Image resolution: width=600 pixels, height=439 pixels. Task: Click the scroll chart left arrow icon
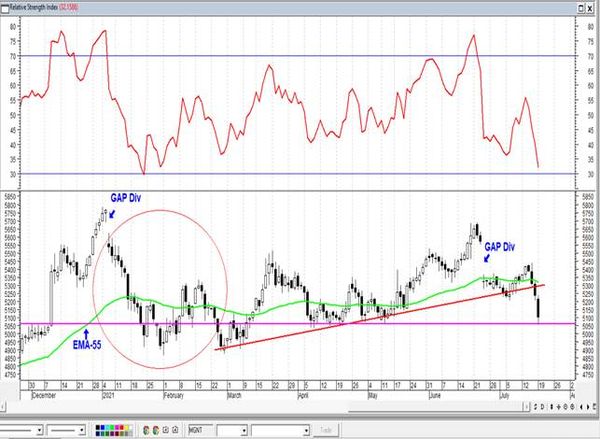tap(582, 407)
